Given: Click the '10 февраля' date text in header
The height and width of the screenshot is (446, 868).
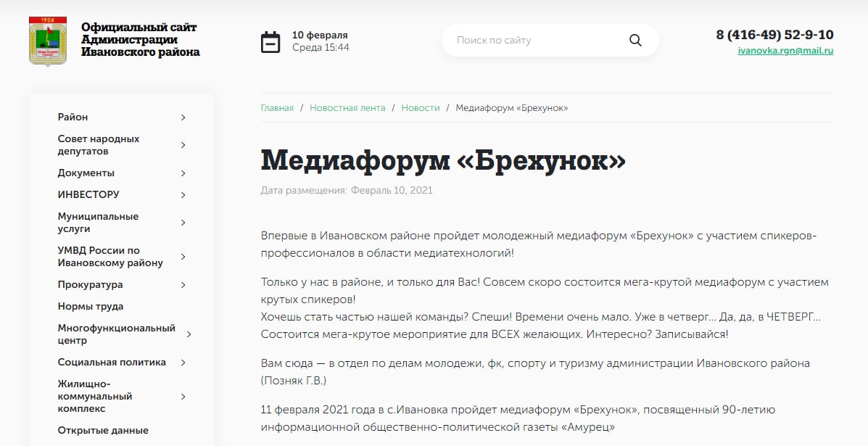Looking at the screenshot, I should tap(320, 36).
